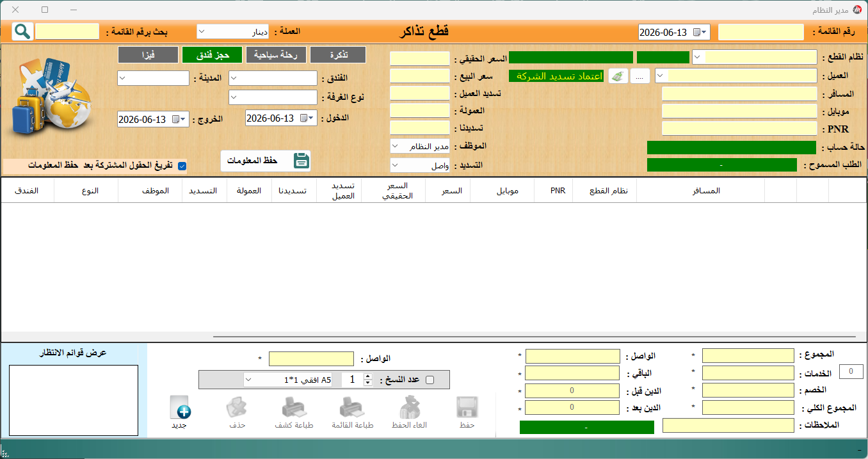Click green الطلب المسموح status bar

tap(722, 165)
